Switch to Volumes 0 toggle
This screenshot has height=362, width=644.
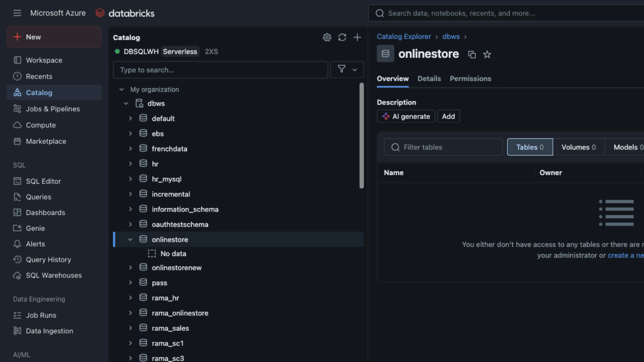[578, 147]
